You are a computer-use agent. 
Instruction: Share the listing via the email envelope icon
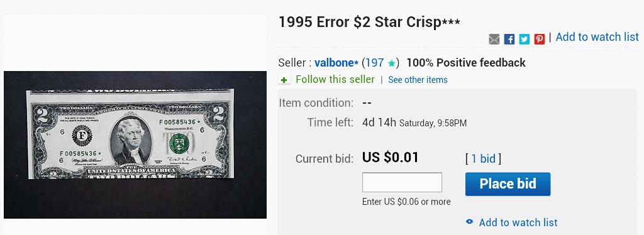(494, 39)
